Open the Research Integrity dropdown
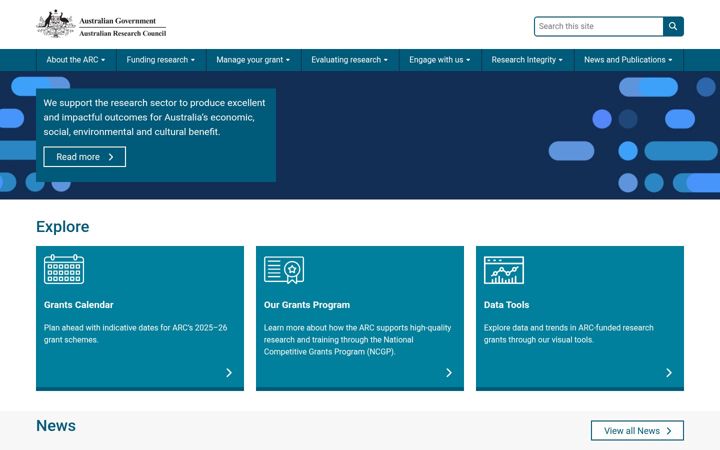The height and width of the screenshot is (450, 720). coord(527,60)
